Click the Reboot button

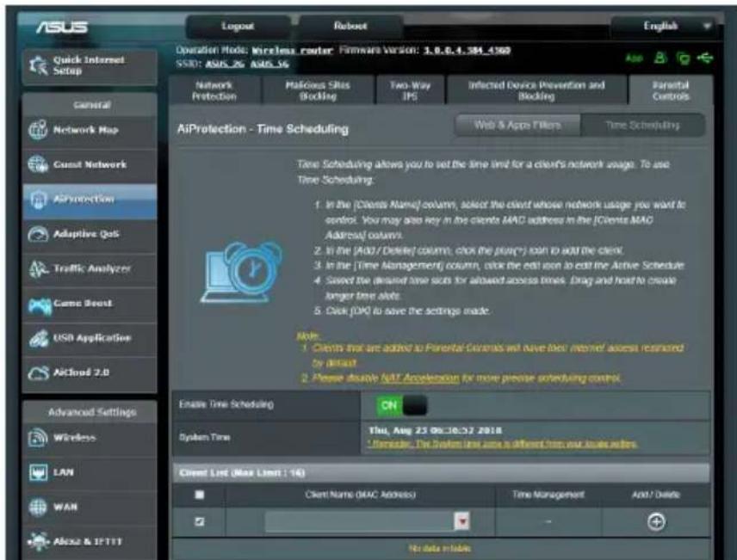click(350, 27)
